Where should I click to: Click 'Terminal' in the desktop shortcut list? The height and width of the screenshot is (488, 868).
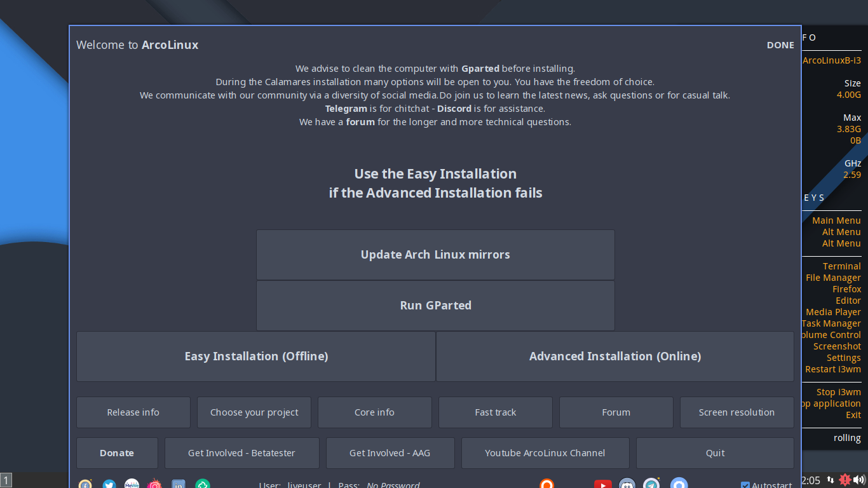[x=842, y=266]
